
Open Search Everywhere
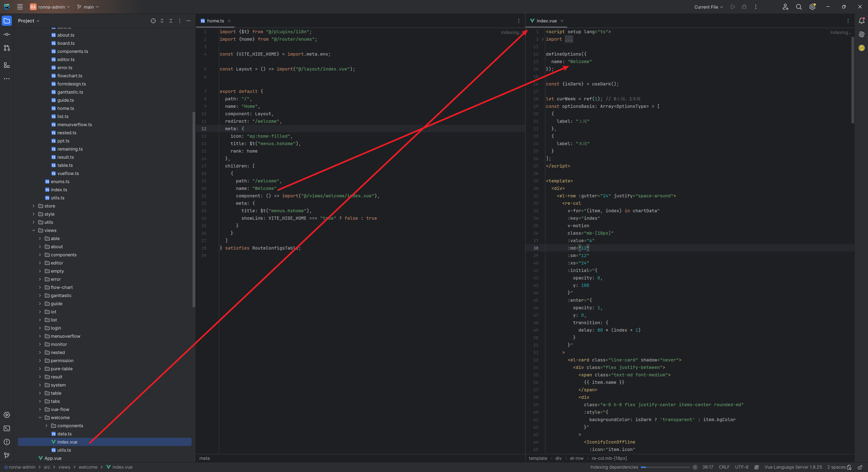tap(799, 7)
